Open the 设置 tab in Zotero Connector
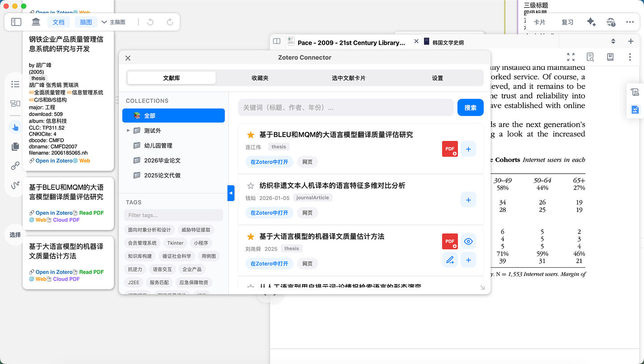 (x=437, y=78)
